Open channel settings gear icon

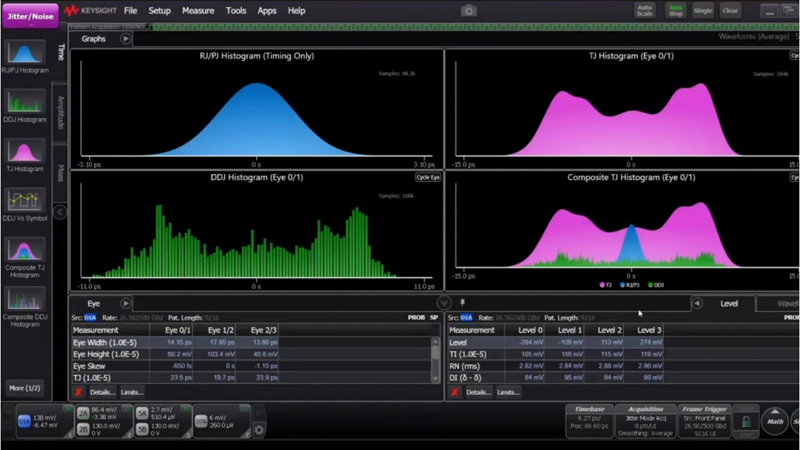(x=259, y=430)
